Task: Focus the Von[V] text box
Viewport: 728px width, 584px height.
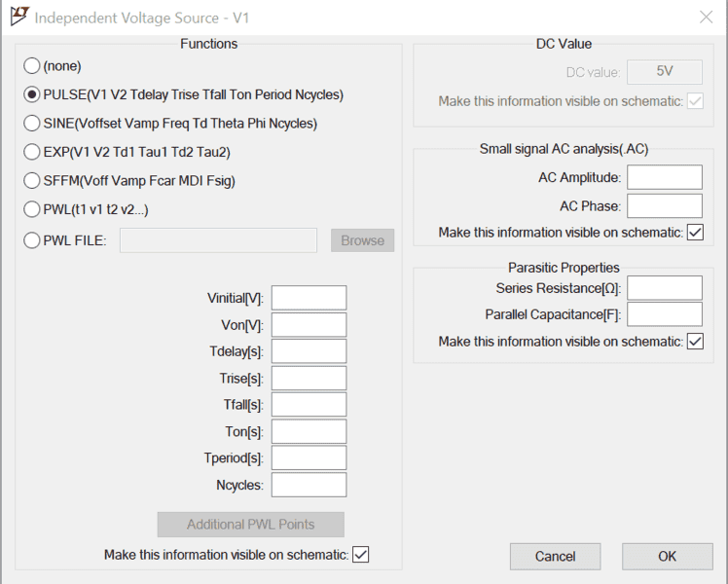Action: [x=309, y=325]
